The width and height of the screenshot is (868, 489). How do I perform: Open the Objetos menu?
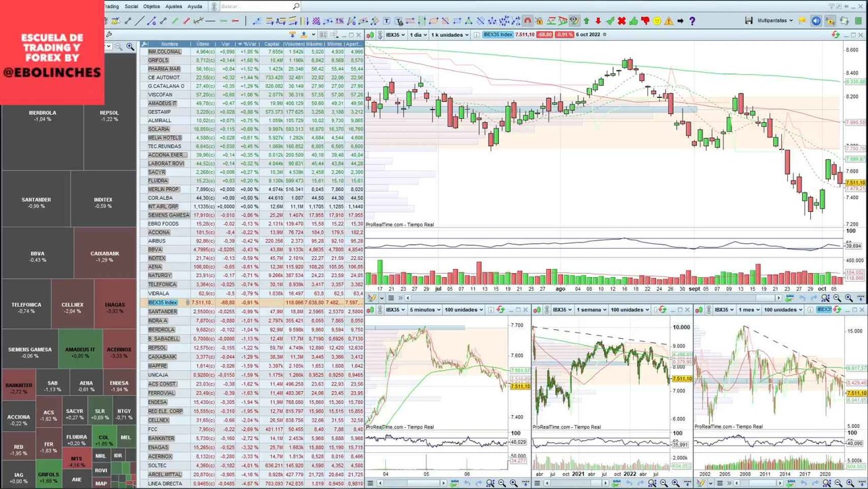tap(151, 6)
